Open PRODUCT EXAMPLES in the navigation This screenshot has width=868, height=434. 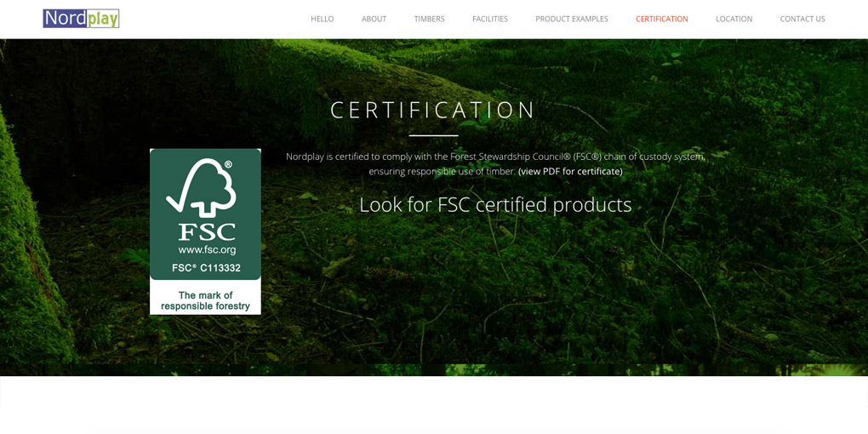572,19
